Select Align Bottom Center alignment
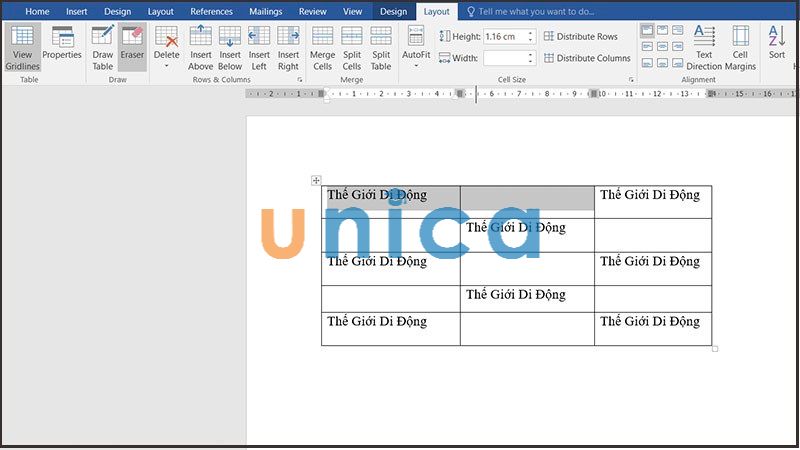The height and width of the screenshot is (450, 800). click(662, 63)
